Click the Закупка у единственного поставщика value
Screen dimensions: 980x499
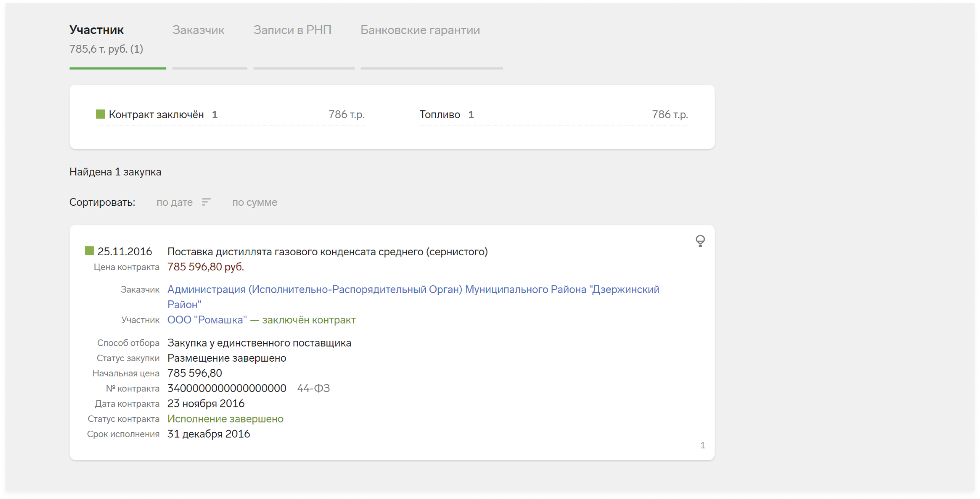point(259,343)
